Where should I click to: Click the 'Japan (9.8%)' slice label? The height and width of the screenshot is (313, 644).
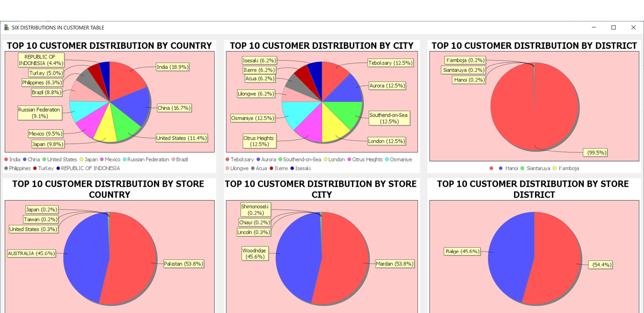coord(48,144)
